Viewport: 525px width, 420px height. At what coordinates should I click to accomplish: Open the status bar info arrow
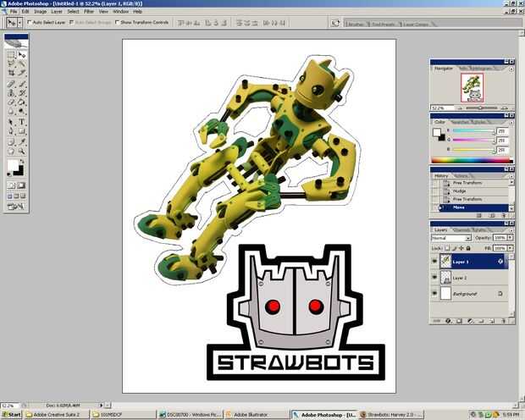(x=101, y=406)
